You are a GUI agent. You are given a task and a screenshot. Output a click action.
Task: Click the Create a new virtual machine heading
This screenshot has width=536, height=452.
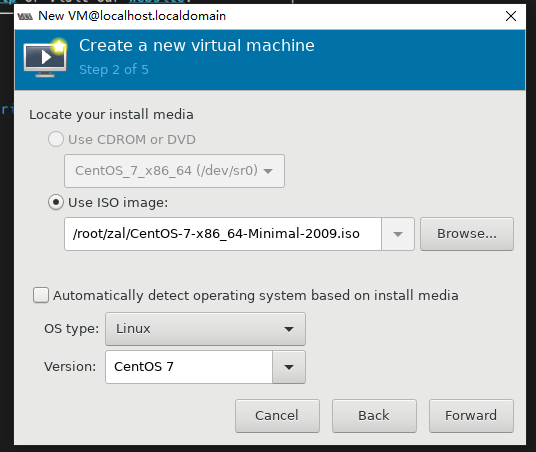pos(197,45)
